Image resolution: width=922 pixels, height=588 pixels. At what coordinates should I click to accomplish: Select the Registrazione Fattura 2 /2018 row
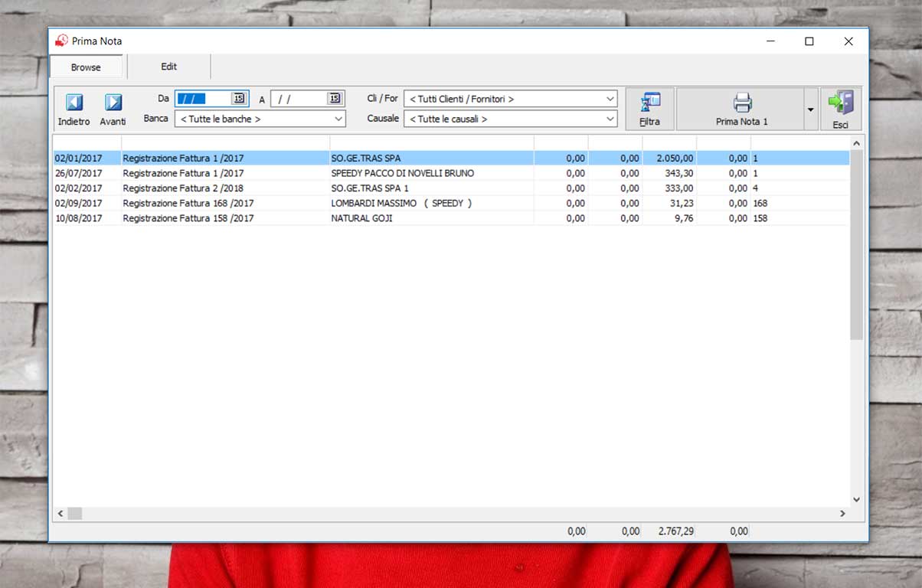451,188
